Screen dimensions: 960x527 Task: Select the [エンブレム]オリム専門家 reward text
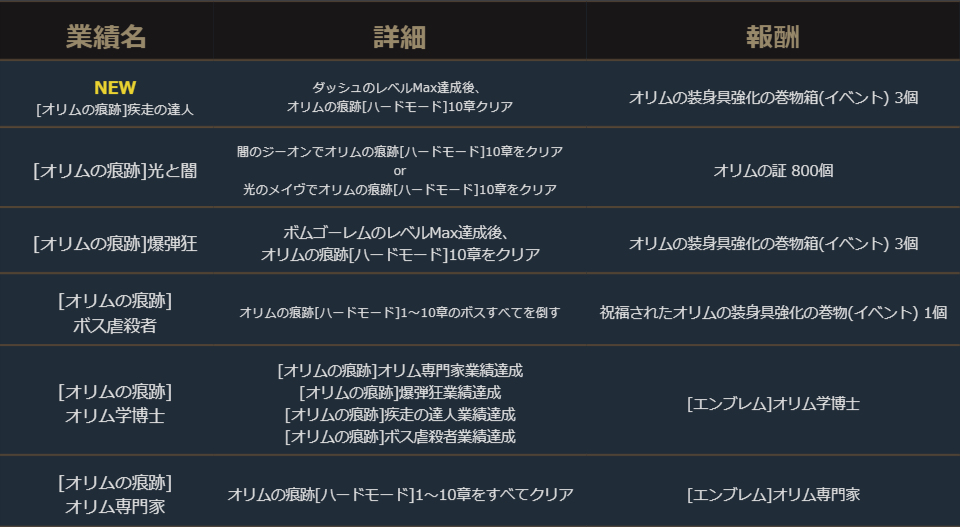[773, 494]
